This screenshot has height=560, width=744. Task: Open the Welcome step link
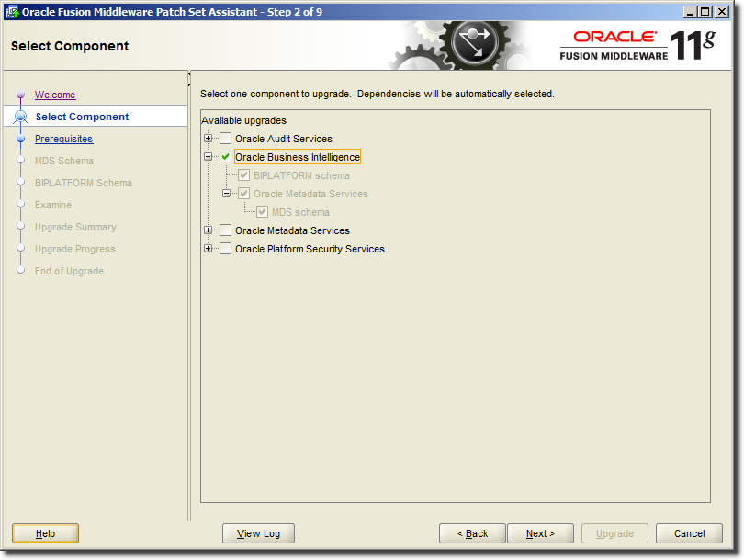[x=55, y=95]
